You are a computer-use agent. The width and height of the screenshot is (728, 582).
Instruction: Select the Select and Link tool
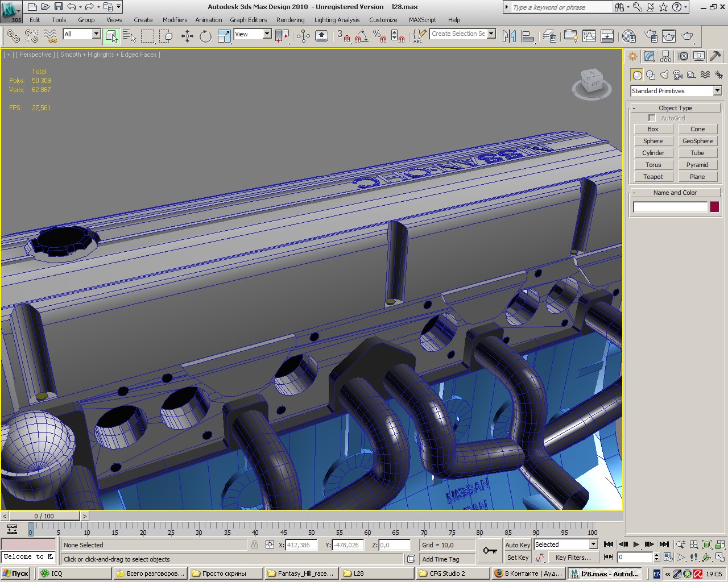(x=13, y=36)
